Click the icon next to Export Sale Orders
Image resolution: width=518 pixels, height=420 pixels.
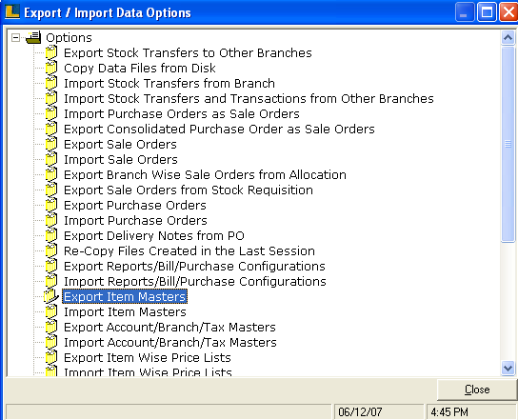click(51, 144)
